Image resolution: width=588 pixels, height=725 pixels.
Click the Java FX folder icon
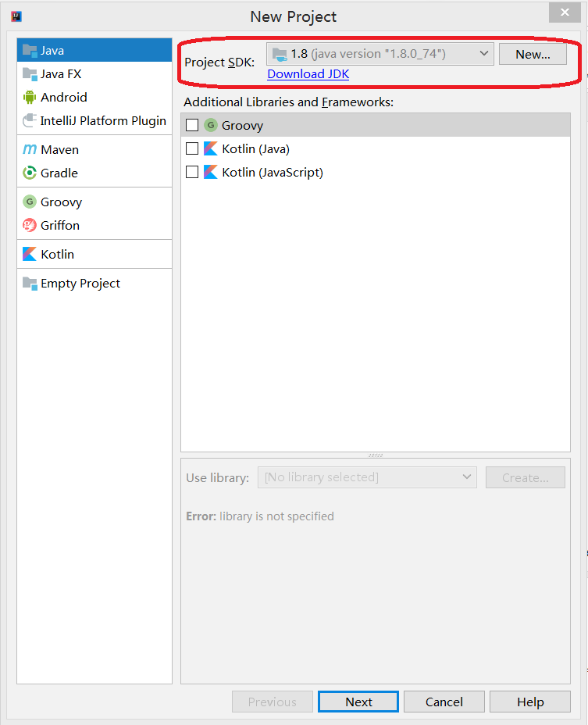pos(30,74)
